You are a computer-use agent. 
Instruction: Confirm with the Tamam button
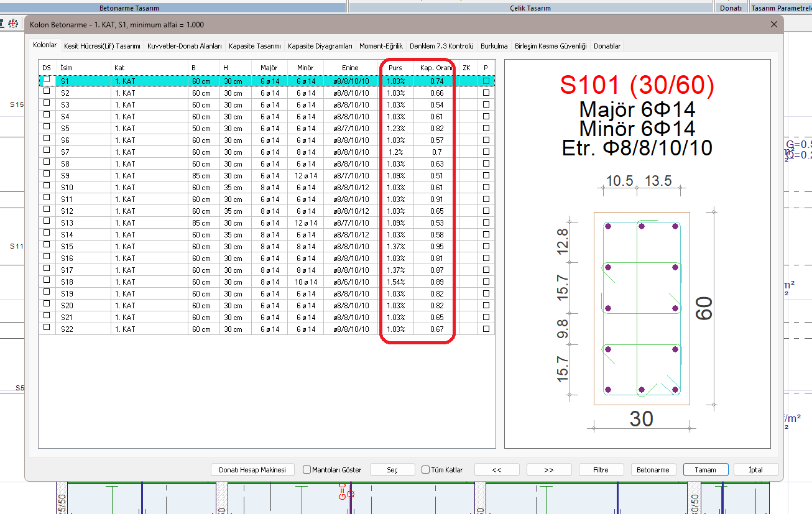705,470
